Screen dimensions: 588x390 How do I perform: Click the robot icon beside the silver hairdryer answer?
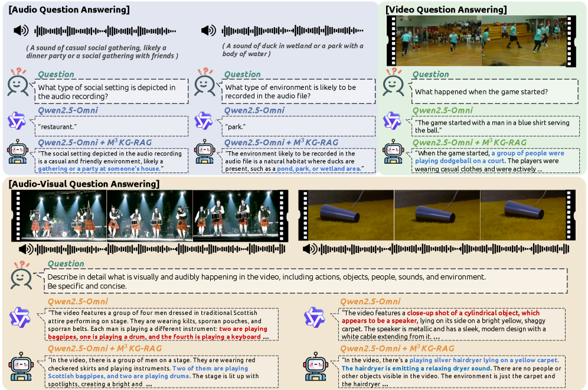coord(316,367)
